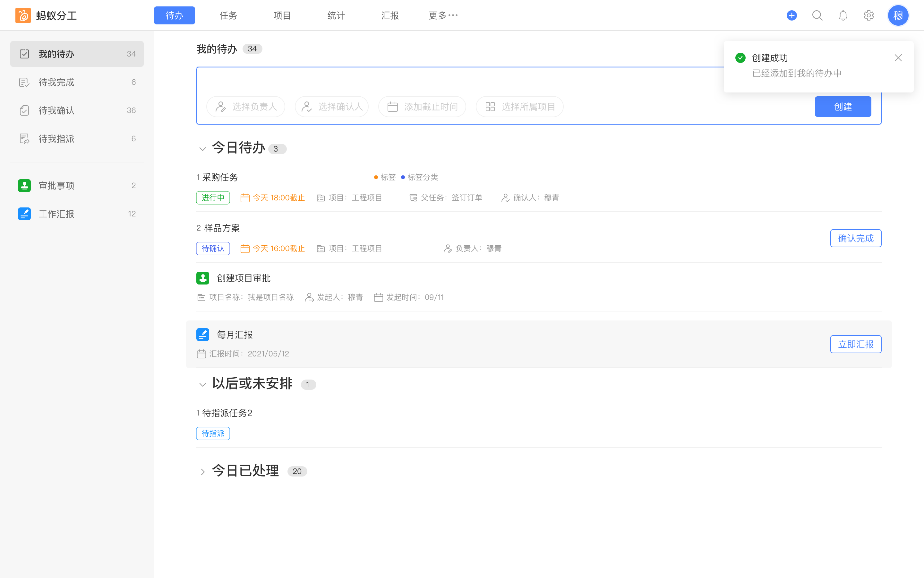Viewport: 924px width, 578px height.
Task: Click project icon beside 项目名称
Action: tap(201, 297)
